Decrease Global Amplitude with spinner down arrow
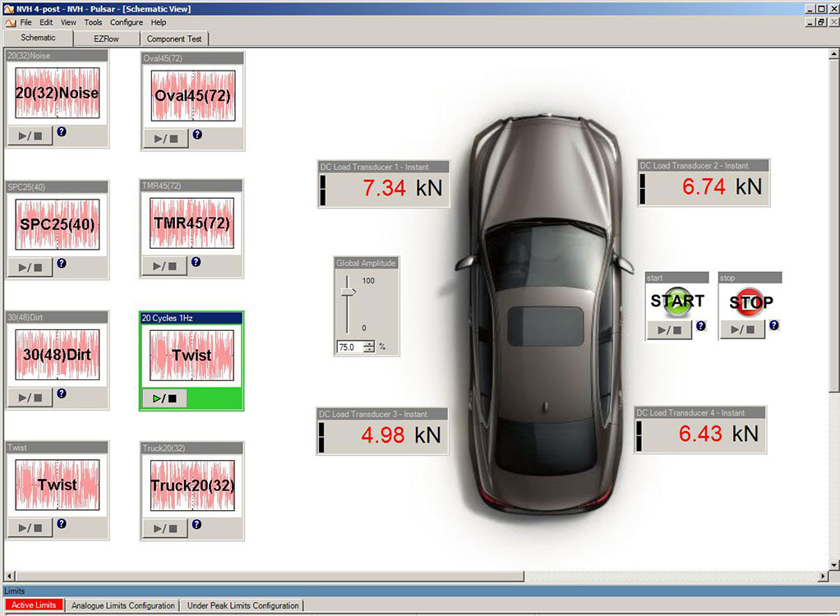The image size is (840, 616). tap(369, 351)
